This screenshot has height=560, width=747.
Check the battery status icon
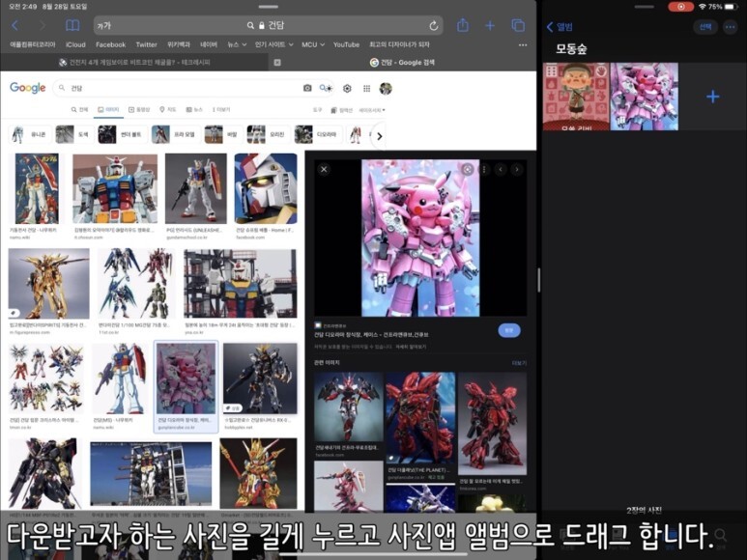[732, 7]
